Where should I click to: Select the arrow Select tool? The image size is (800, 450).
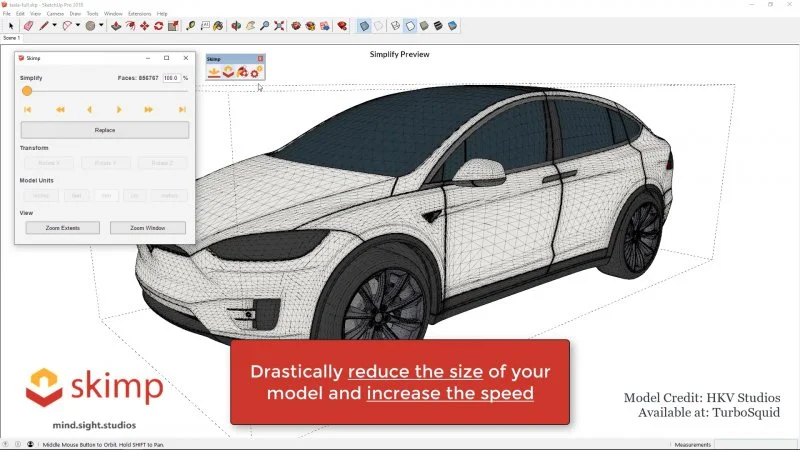pyautogui.click(x=11, y=26)
